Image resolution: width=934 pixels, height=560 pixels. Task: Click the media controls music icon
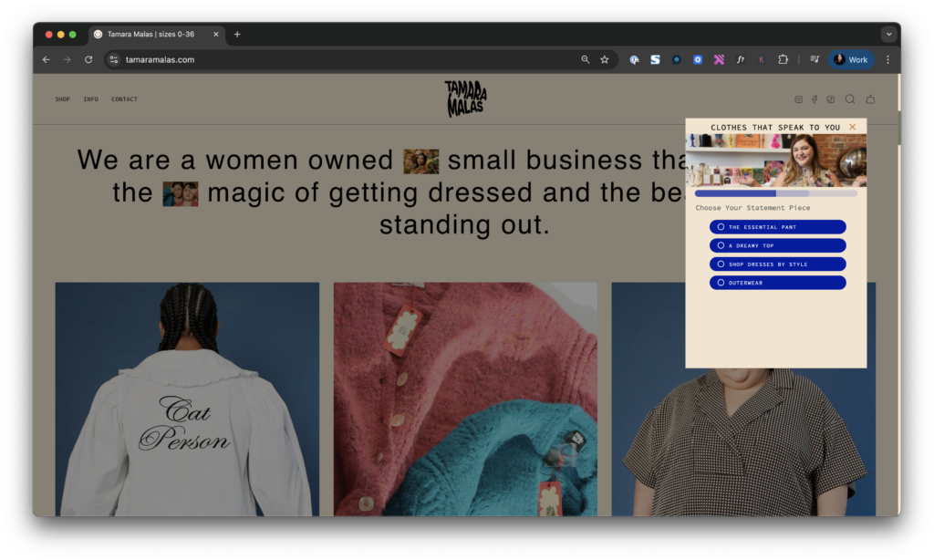click(x=815, y=59)
